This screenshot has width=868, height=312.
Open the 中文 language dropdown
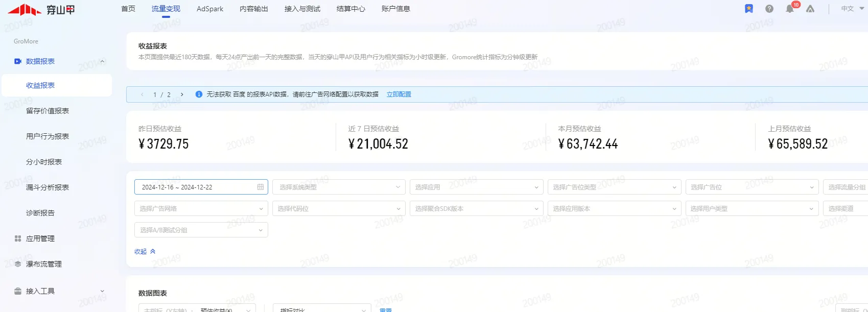(852, 9)
